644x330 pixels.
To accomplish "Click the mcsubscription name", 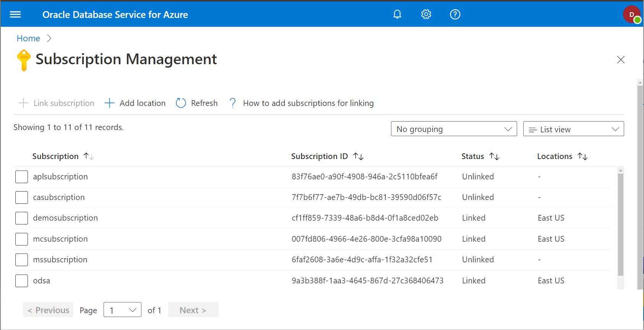I will tap(60, 239).
